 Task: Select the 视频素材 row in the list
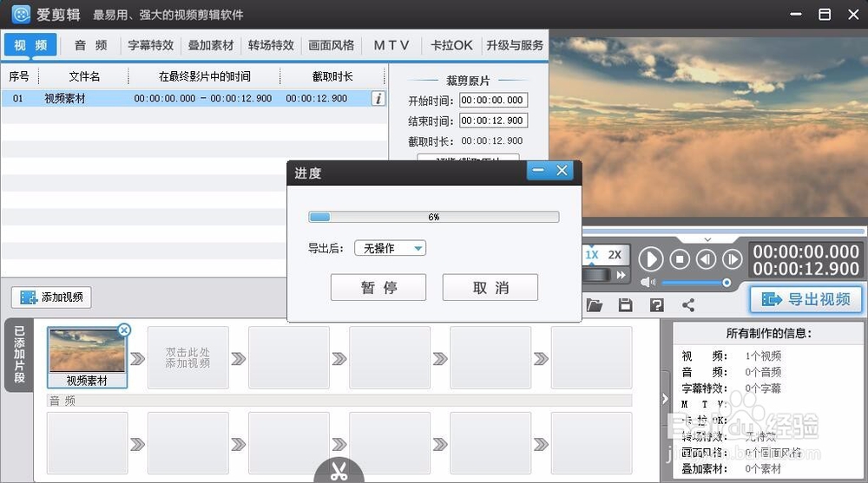(x=194, y=99)
